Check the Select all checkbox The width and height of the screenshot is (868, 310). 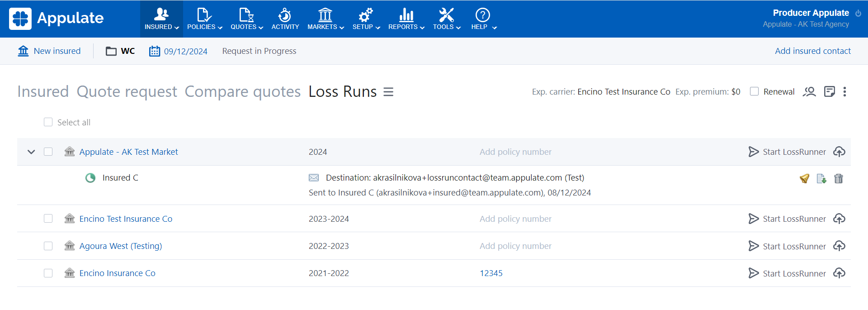pyautogui.click(x=48, y=122)
